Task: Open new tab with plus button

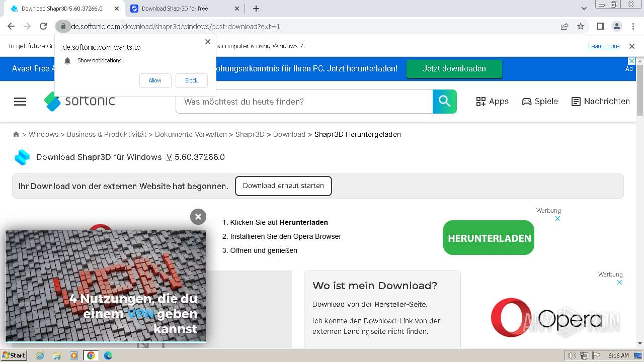Action: pos(256,9)
